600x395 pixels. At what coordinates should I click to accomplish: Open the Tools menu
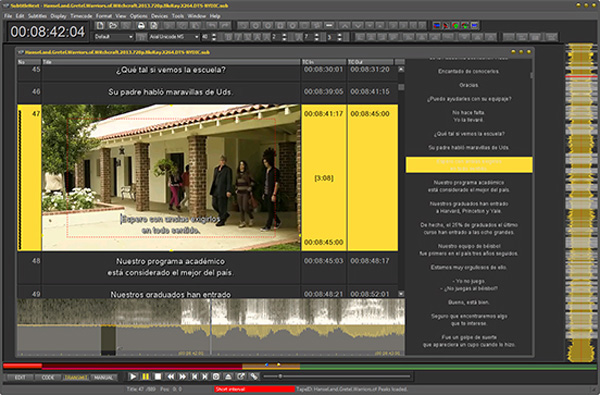[x=178, y=16]
